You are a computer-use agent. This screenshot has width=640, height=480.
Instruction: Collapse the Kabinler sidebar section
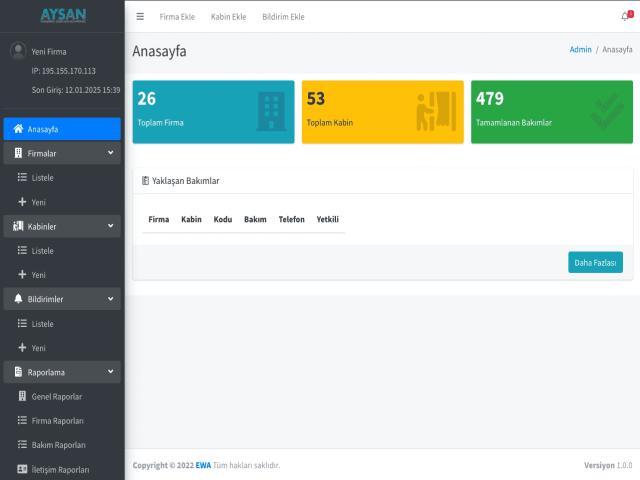click(110, 226)
